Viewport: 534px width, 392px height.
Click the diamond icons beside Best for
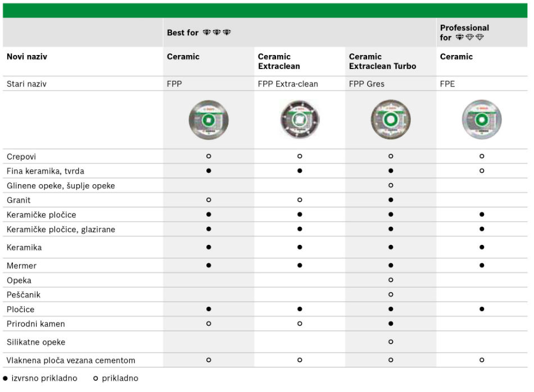click(x=217, y=33)
